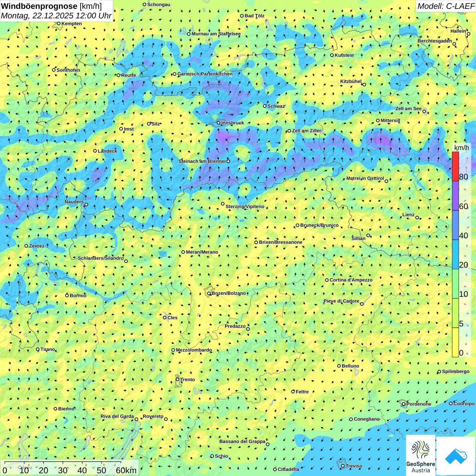Click the Bassano del Grappa label

coord(242,441)
